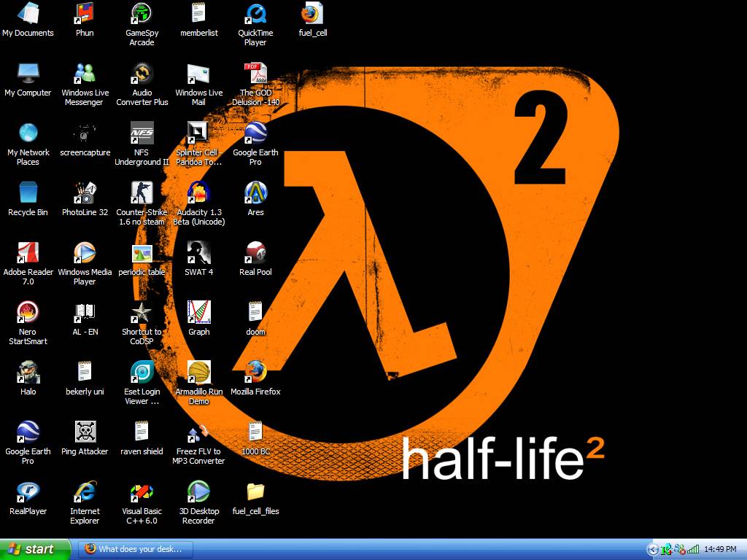The image size is (747, 560).
Task: Click the Nero StartSmart icon
Action: click(28, 313)
